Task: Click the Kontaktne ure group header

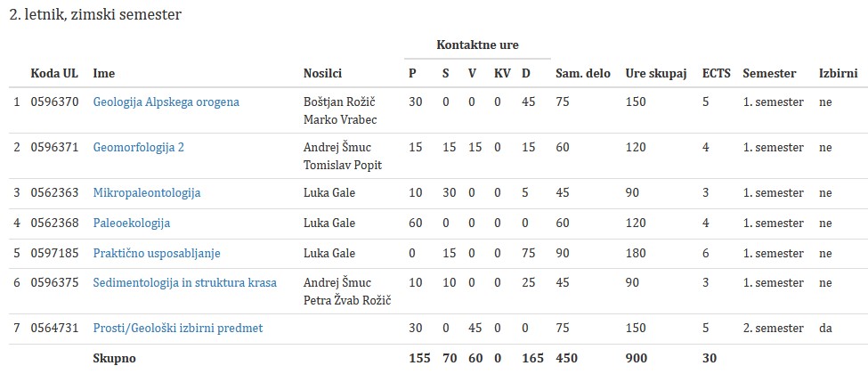Action: pos(477,45)
